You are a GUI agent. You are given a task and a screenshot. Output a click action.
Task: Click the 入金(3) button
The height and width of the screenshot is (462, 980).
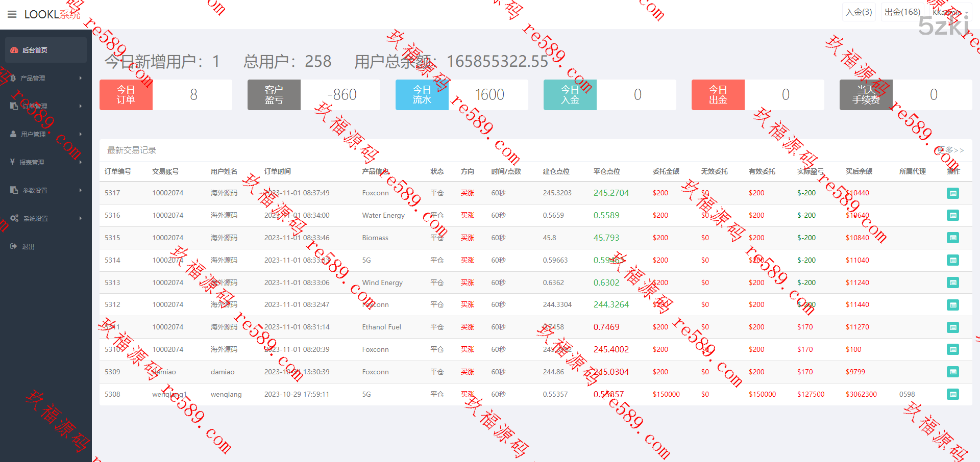[859, 12]
